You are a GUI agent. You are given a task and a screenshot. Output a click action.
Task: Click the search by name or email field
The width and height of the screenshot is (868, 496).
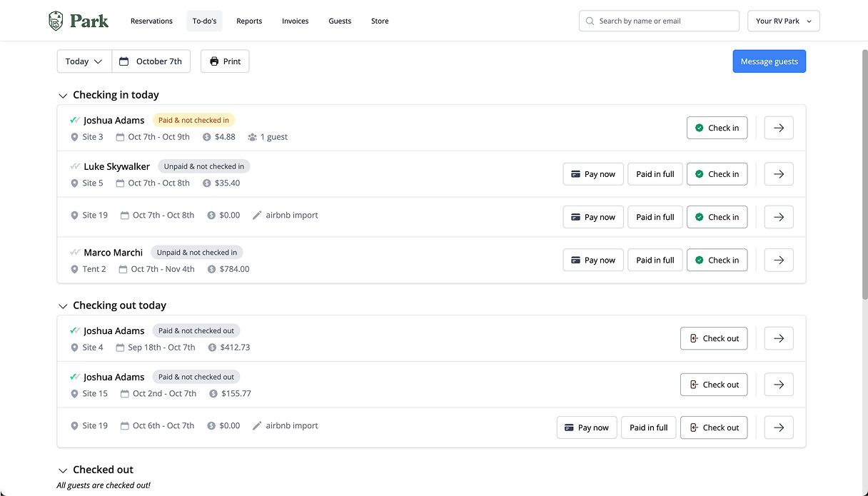tap(664, 21)
